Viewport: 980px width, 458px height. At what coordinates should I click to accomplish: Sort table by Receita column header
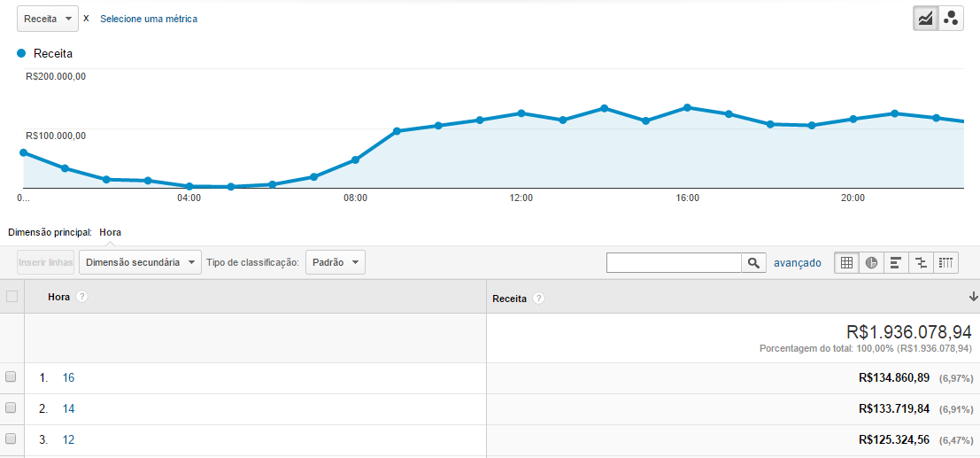tap(510, 299)
